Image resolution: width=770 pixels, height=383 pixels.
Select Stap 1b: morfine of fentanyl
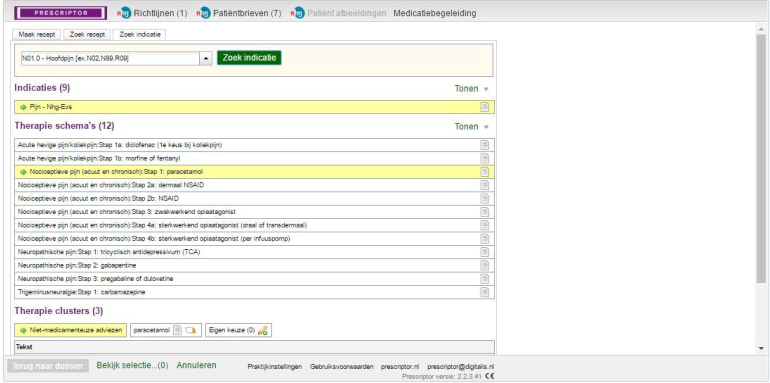pyautogui.click(x=254, y=158)
